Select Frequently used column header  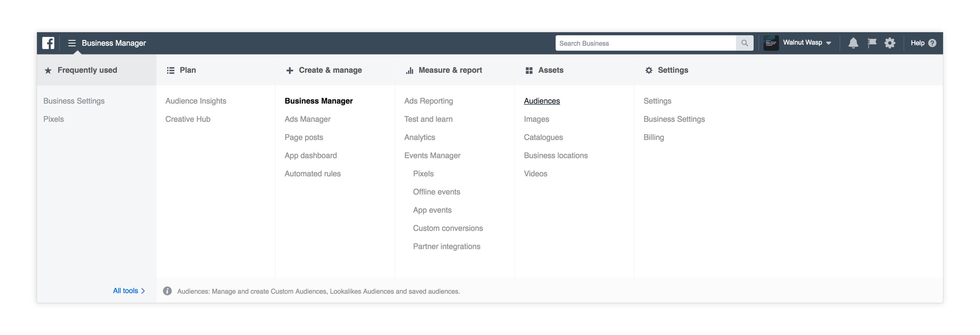pyautogui.click(x=96, y=70)
